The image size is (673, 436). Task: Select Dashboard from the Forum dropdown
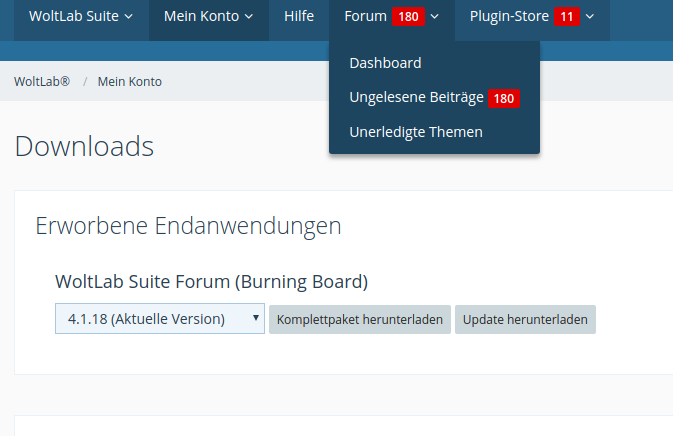point(385,63)
